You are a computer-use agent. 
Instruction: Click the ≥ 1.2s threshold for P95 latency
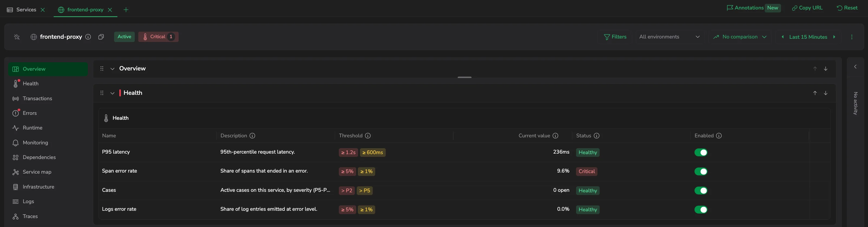click(348, 153)
